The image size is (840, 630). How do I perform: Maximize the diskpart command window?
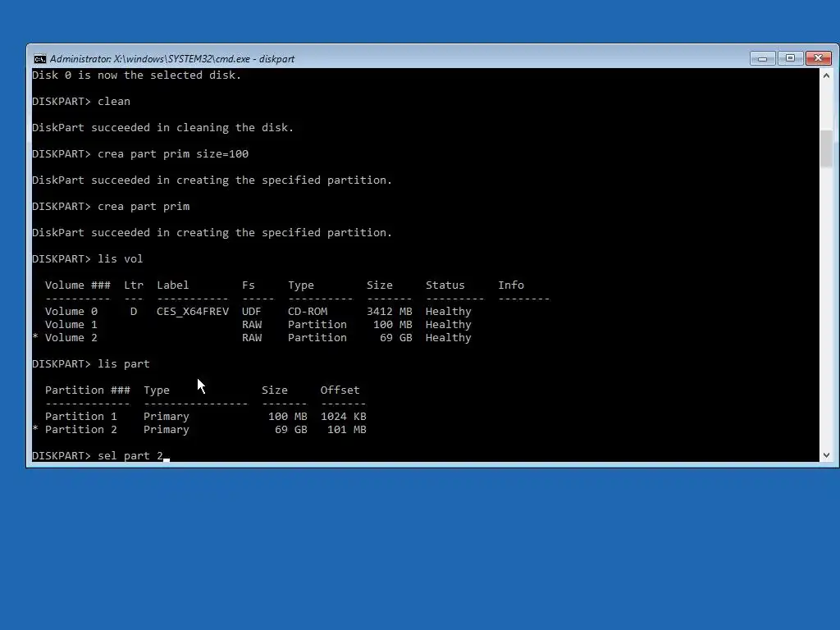pos(790,58)
